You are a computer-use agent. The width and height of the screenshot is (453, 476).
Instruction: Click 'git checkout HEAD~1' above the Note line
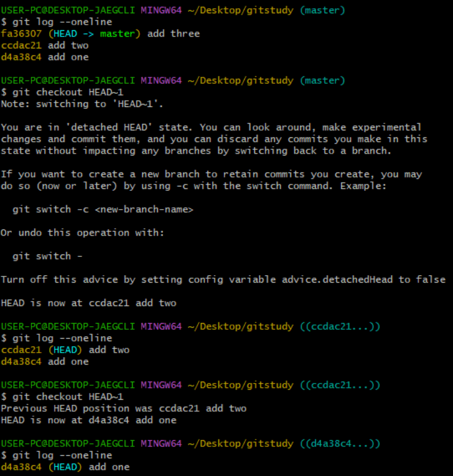[x=68, y=93]
